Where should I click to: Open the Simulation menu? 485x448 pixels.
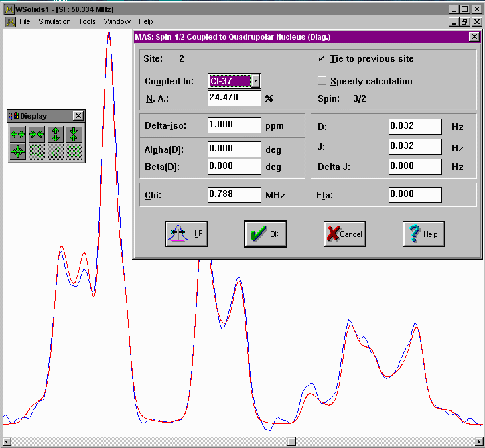(x=54, y=21)
